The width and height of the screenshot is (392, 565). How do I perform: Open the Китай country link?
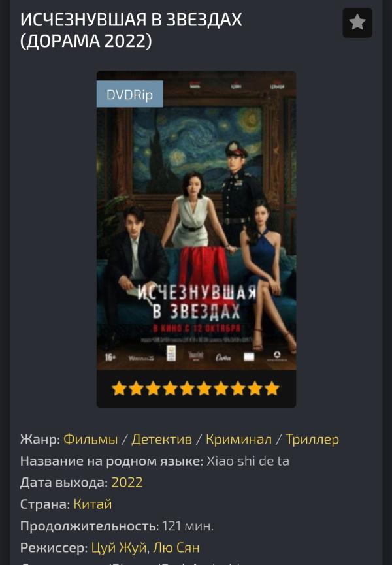tap(93, 504)
